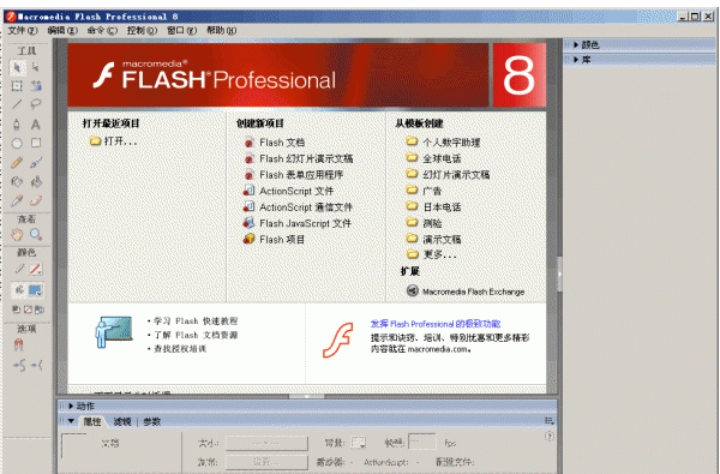Click the properties panel help icon
Image resolution: width=720 pixels, height=474 pixels.
pos(549,436)
